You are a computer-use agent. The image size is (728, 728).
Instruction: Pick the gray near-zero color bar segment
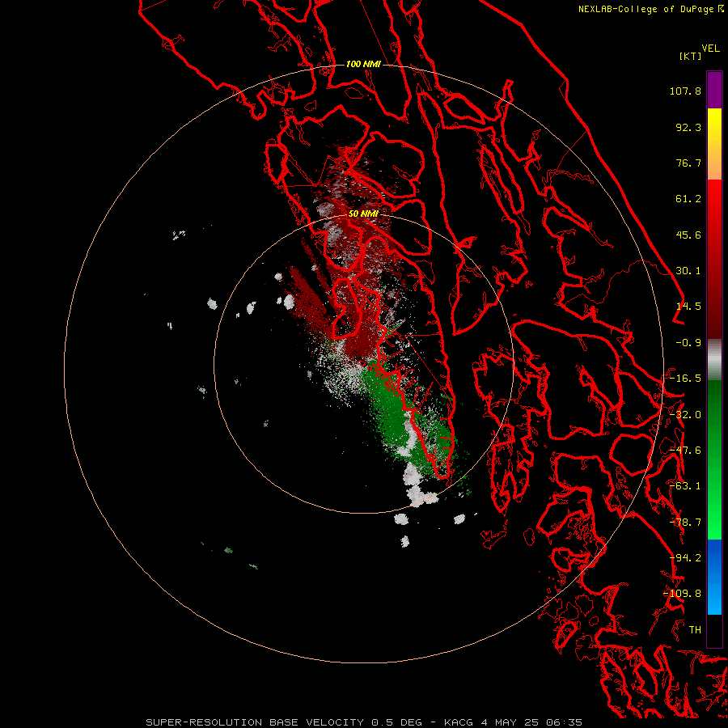point(714,360)
